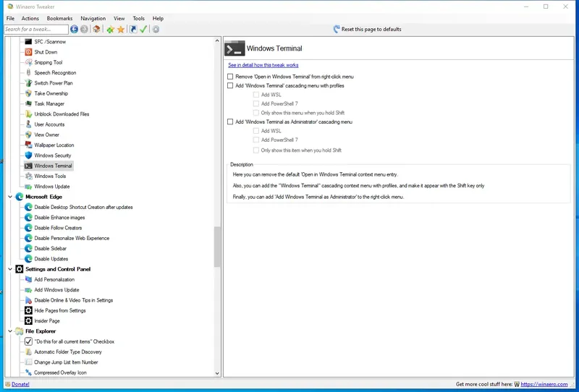Click the Windows Security shield icon
Screen dimensions: 579x392
(28, 155)
